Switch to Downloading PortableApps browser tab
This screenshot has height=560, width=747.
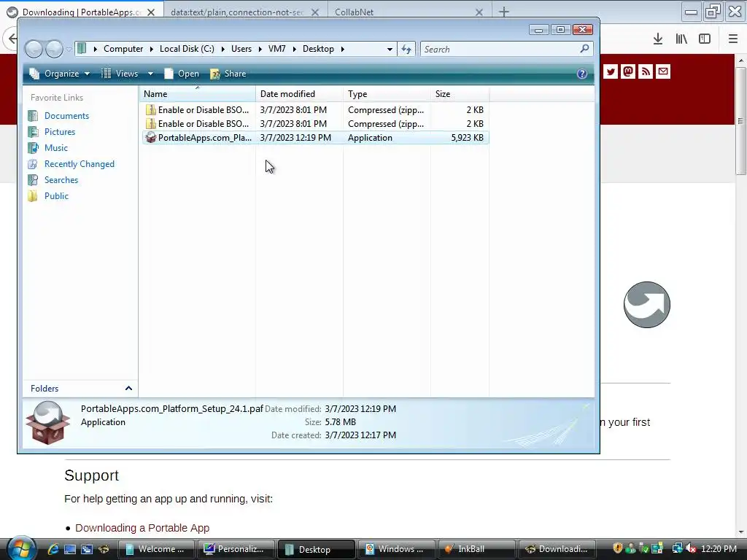tap(82, 12)
